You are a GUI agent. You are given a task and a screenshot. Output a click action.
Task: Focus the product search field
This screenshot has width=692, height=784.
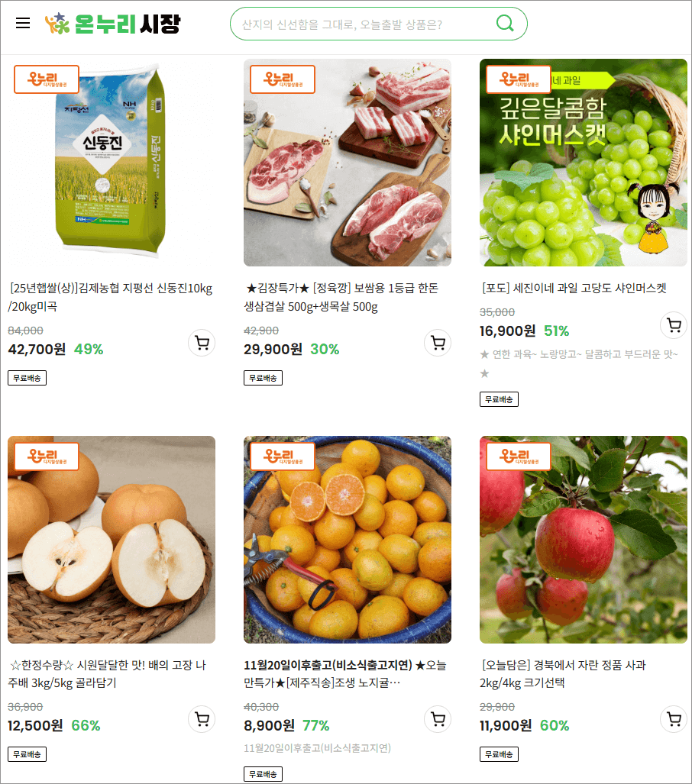pos(367,24)
